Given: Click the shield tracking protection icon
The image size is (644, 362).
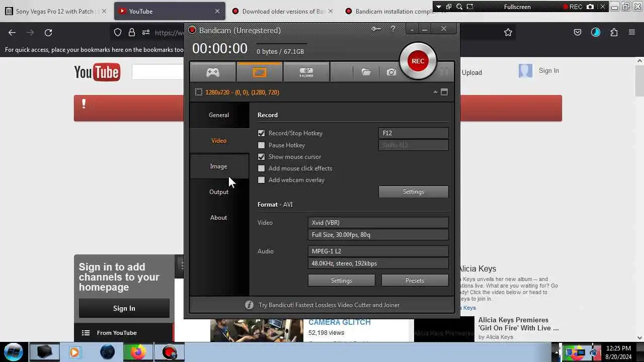Looking at the screenshot, I should pyautogui.click(x=118, y=32).
